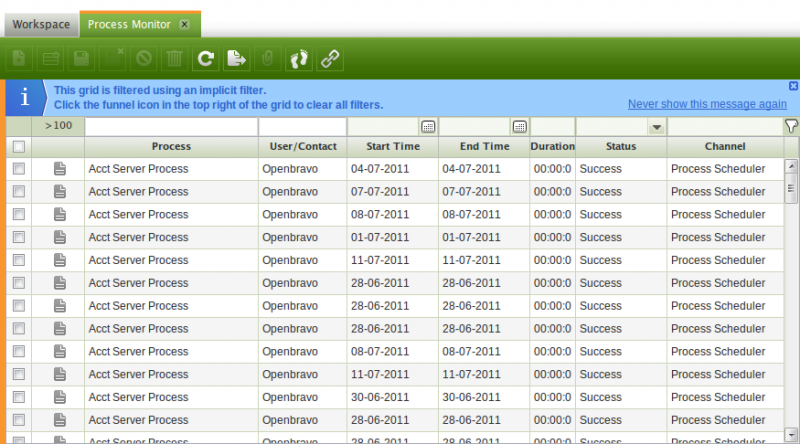Click 'Never show this message again' link
The height and width of the screenshot is (444, 800).
(x=706, y=104)
